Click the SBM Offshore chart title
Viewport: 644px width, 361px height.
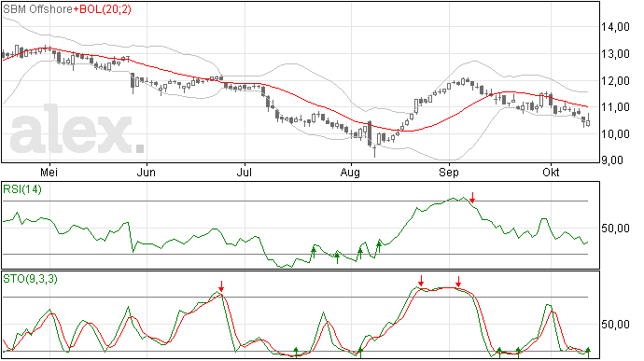click(x=37, y=9)
